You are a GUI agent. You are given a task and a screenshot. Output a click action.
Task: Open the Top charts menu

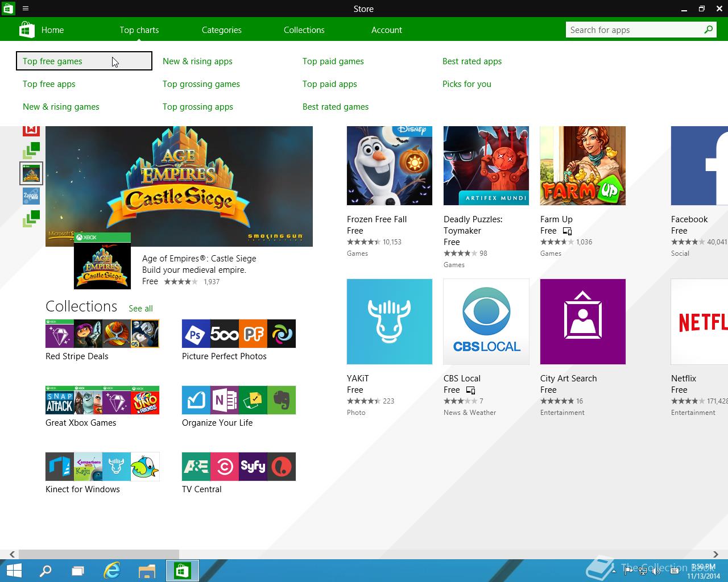[139, 30]
